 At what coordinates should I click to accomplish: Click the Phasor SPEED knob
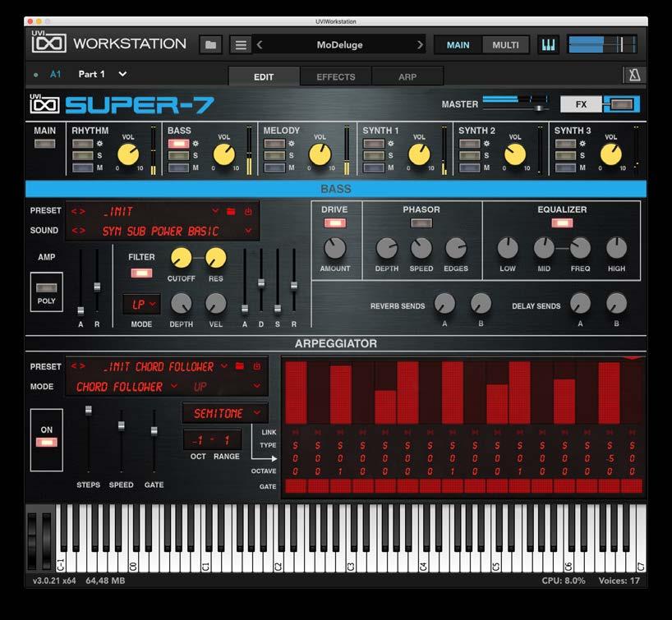coord(421,248)
